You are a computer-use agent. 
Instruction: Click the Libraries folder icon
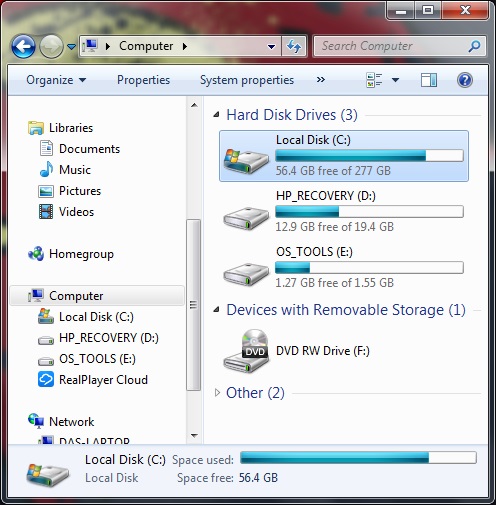click(x=36, y=128)
